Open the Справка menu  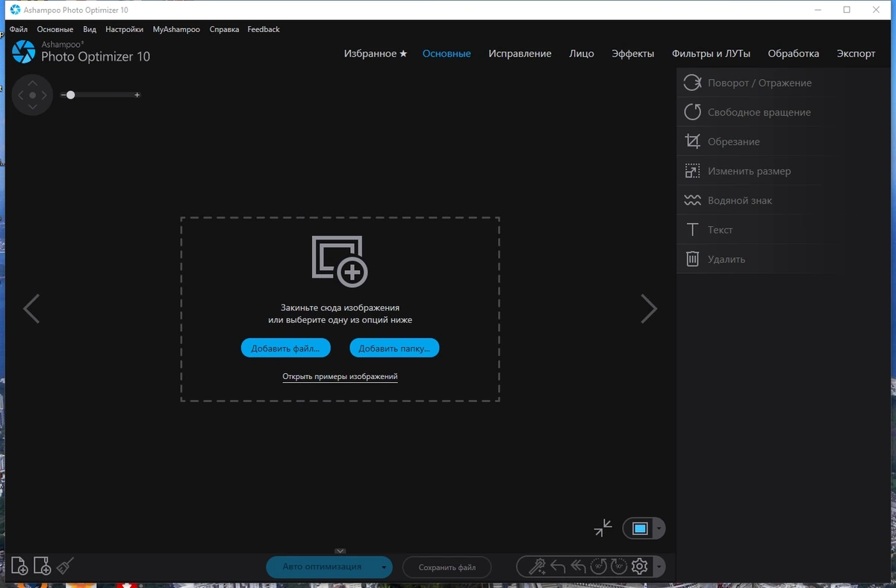[225, 29]
